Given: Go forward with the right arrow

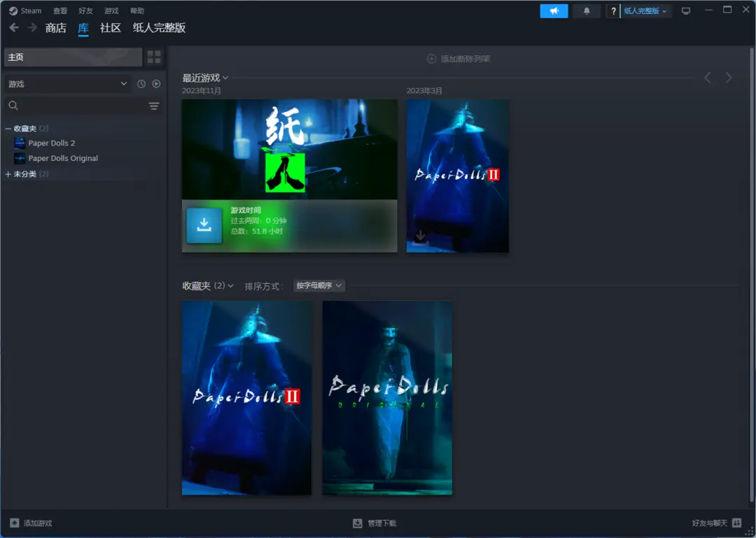Looking at the screenshot, I should (32, 27).
